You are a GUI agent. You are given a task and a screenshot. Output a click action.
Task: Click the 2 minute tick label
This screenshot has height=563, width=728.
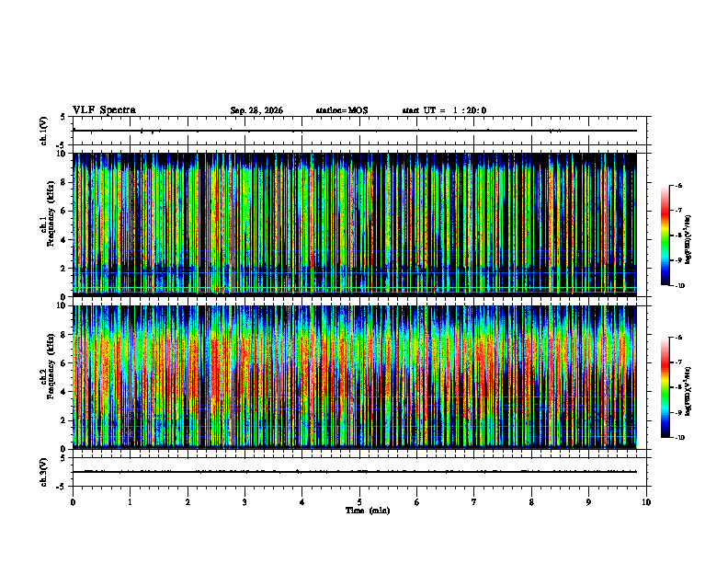pyautogui.click(x=188, y=502)
